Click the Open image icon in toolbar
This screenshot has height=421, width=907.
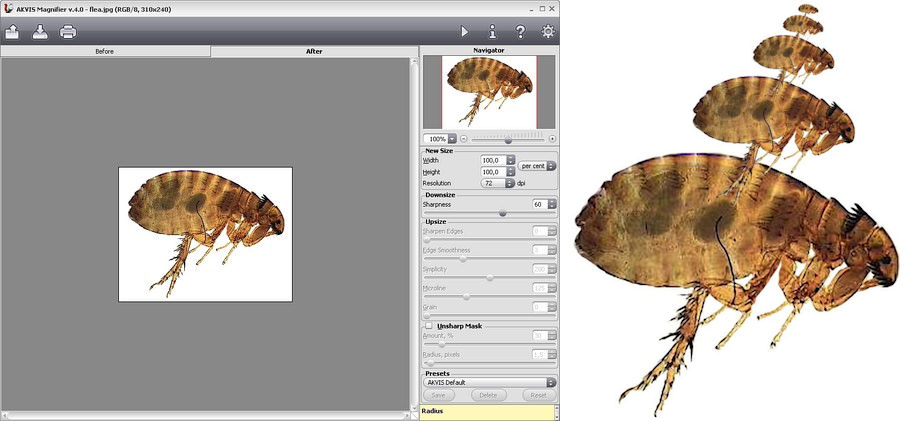click(13, 31)
